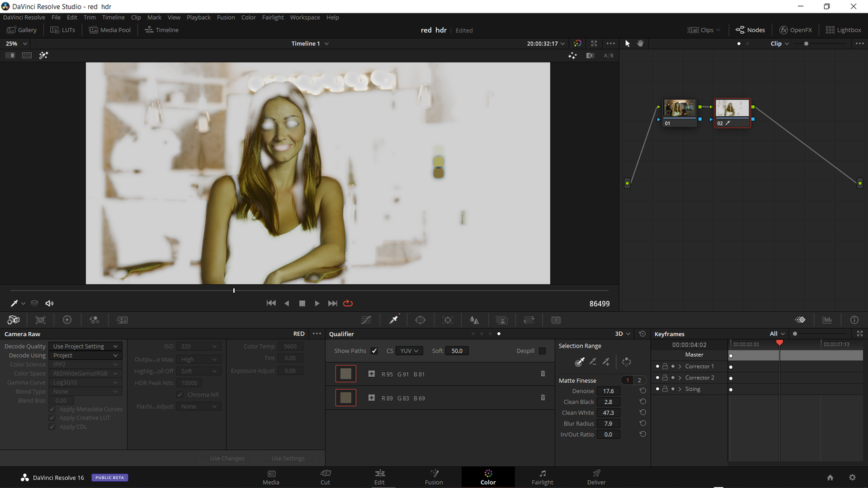This screenshot has height=488, width=868.
Task: Switch Matte Finesse to page 2
Action: point(639,380)
